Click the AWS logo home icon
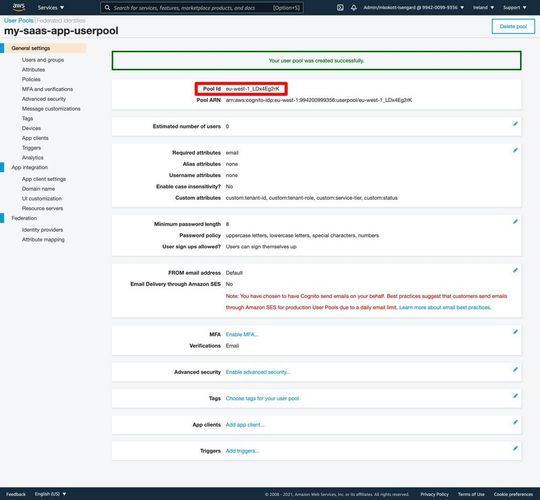 click(19, 7)
